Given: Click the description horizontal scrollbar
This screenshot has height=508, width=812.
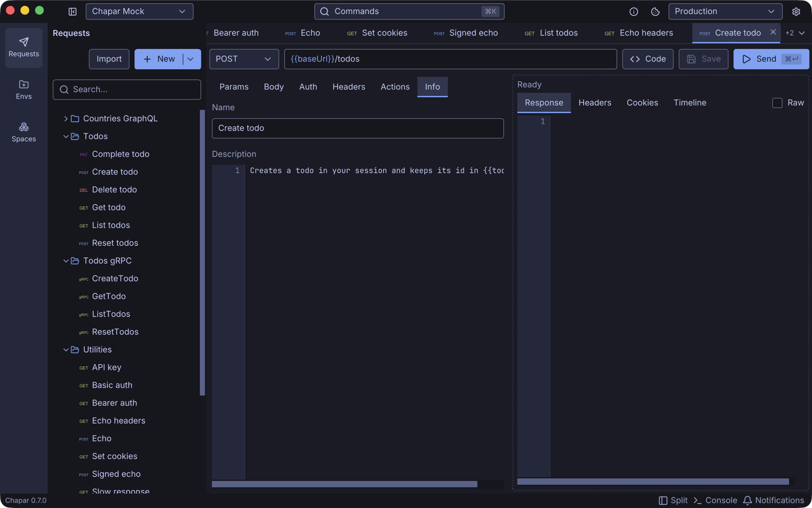Looking at the screenshot, I should pyautogui.click(x=345, y=484).
